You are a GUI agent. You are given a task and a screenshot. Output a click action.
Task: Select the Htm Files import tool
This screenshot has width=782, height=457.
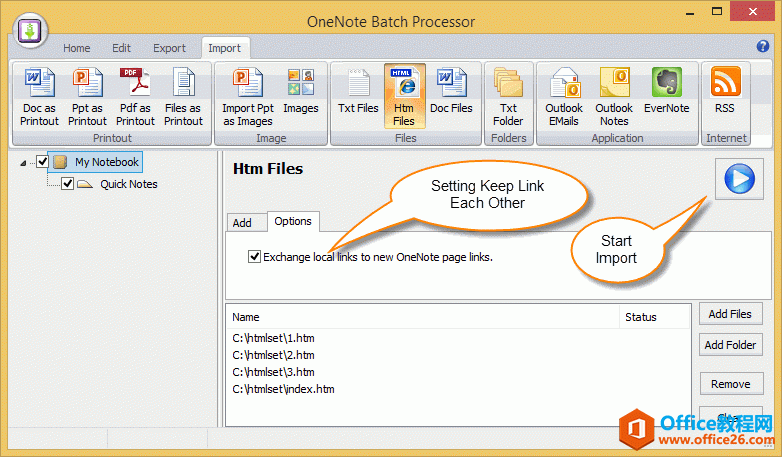(x=404, y=97)
